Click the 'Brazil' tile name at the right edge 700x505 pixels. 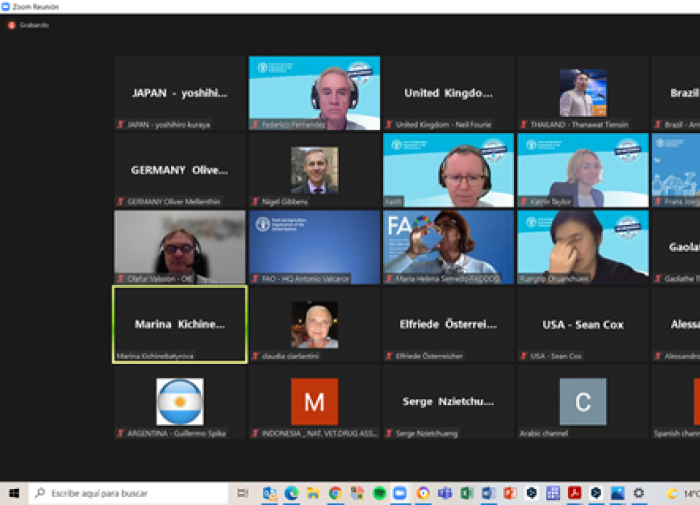pos(685,93)
